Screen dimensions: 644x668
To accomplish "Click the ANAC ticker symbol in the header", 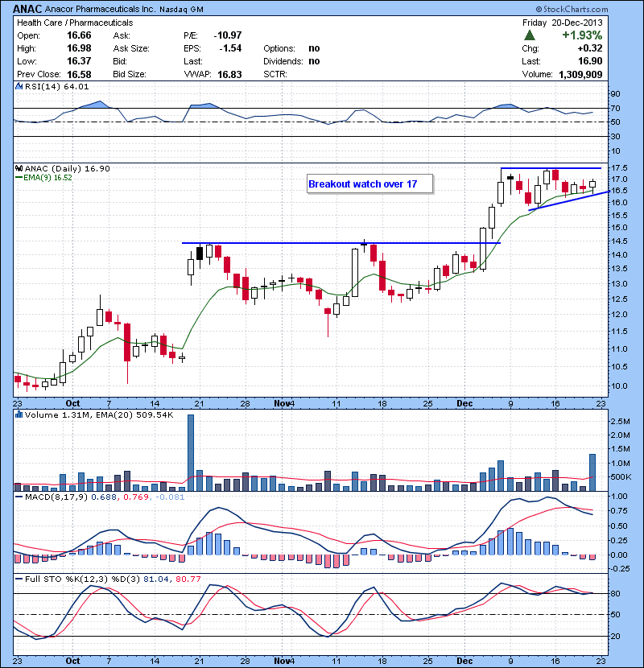I will [27, 9].
